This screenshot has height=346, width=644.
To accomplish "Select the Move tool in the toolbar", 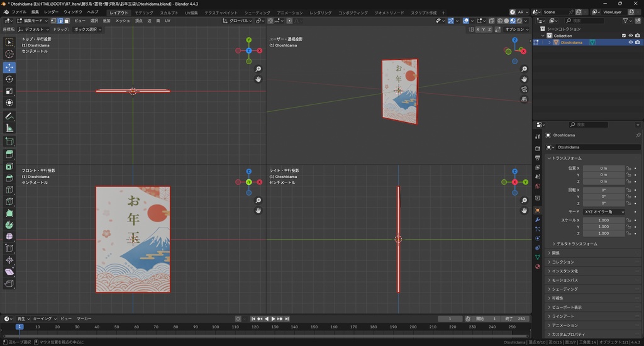I will click(x=9, y=67).
